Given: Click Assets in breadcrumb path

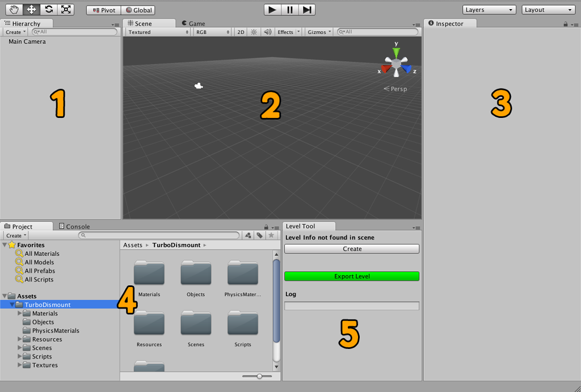Looking at the screenshot, I should (133, 245).
